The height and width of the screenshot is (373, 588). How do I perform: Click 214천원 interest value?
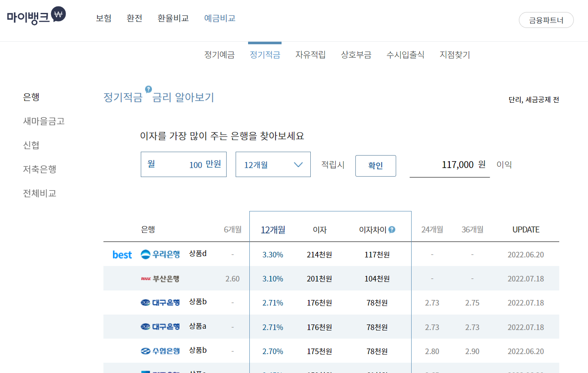tap(319, 255)
